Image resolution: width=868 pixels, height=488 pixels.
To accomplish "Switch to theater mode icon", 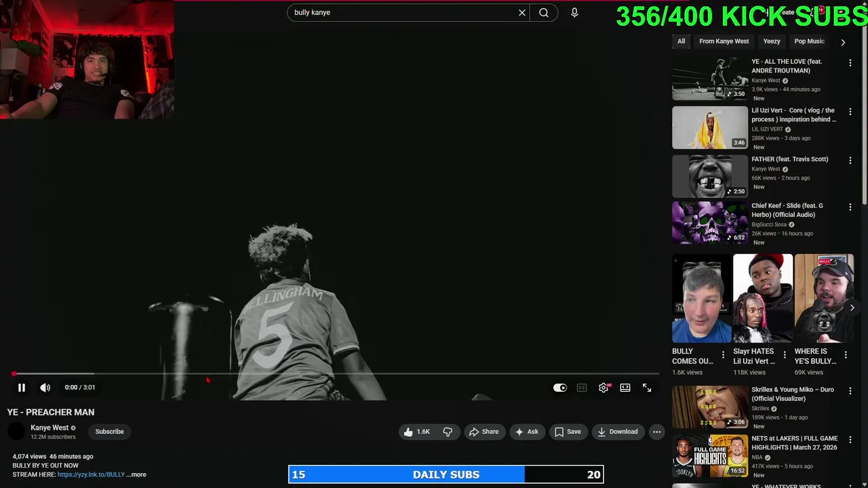I will point(625,388).
